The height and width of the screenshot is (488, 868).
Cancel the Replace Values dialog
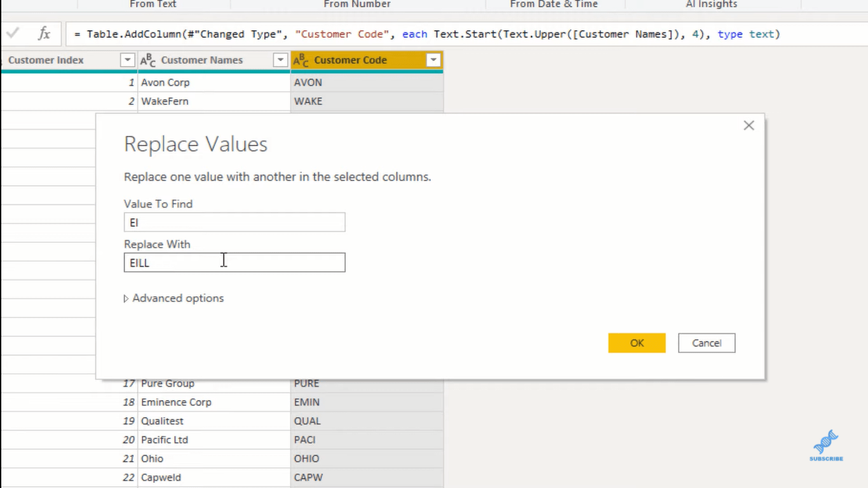click(707, 343)
